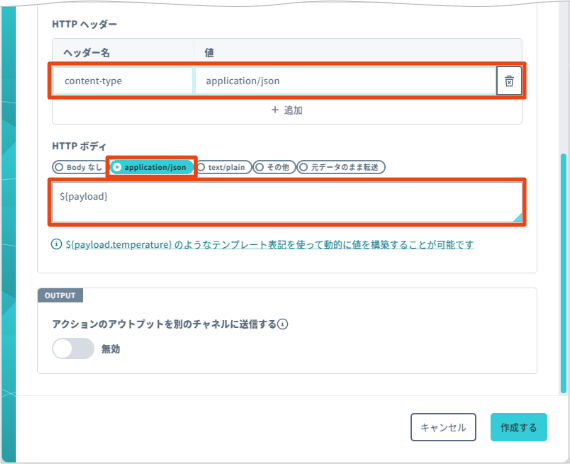Click the ${payload} body text area
570x464 pixels.
(287, 202)
